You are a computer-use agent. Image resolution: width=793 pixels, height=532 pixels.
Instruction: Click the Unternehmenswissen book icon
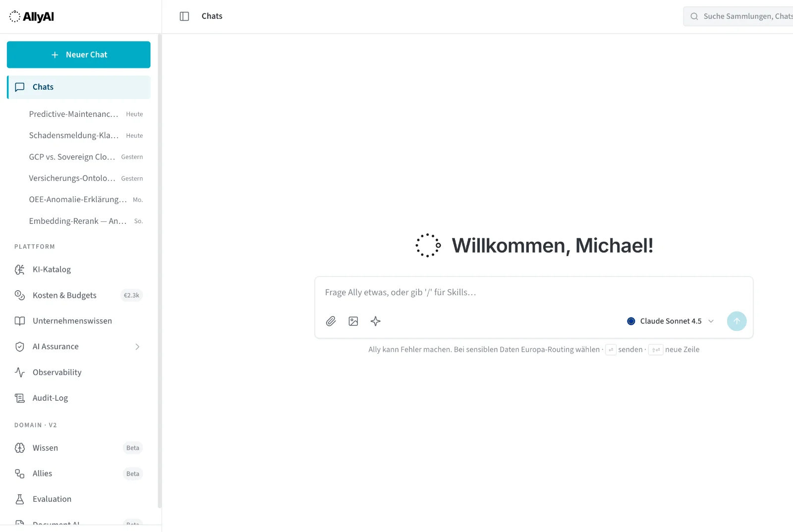coord(20,321)
